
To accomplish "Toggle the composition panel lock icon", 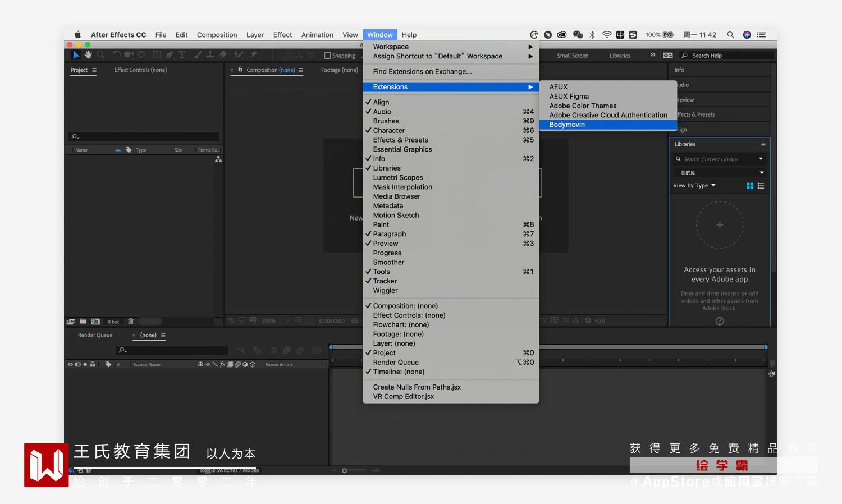I will pyautogui.click(x=240, y=70).
